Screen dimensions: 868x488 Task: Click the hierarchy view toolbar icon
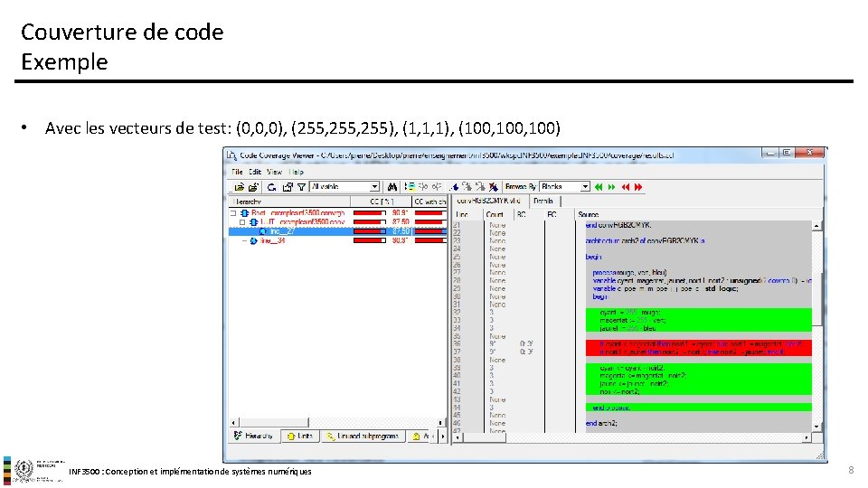click(410, 187)
